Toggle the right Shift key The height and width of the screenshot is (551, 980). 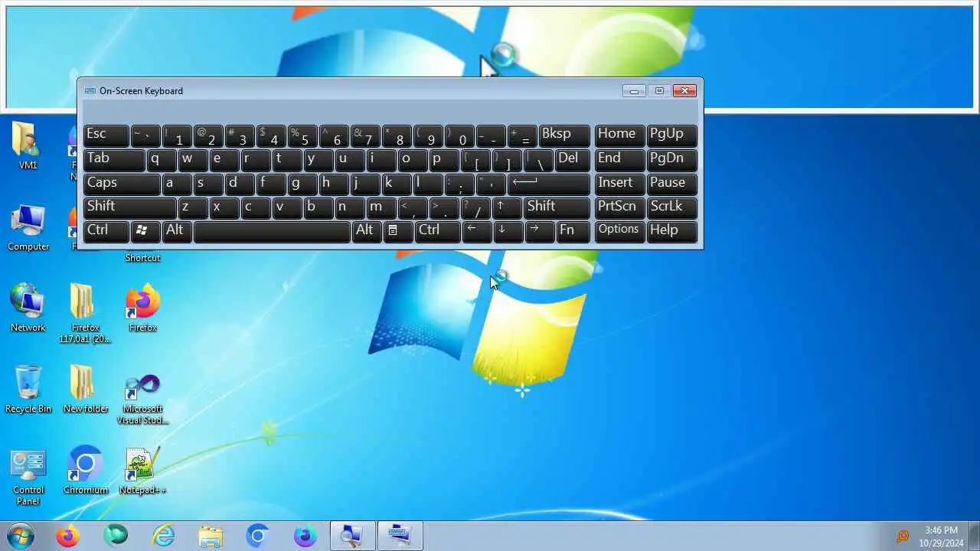(x=557, y=207)
